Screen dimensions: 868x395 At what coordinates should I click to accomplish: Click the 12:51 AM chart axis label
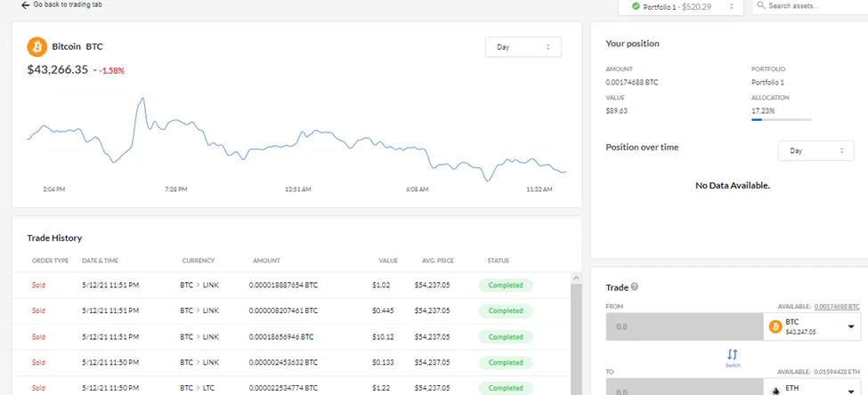tap(298, 189)
